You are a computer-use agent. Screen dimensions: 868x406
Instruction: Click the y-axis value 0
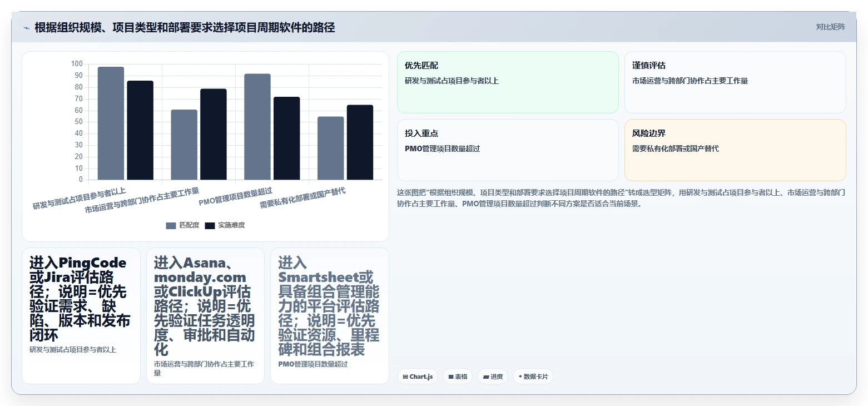click(x=81, y=180)
